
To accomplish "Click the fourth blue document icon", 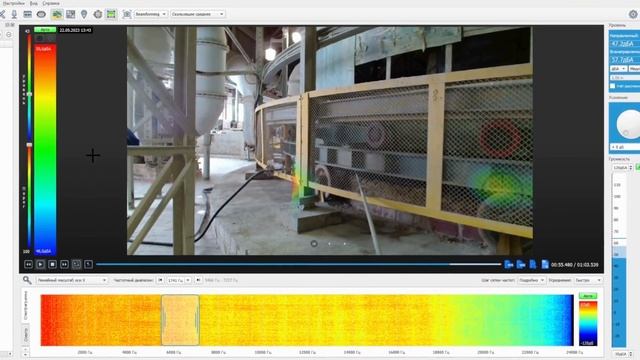I will click(x=545, y=264).
